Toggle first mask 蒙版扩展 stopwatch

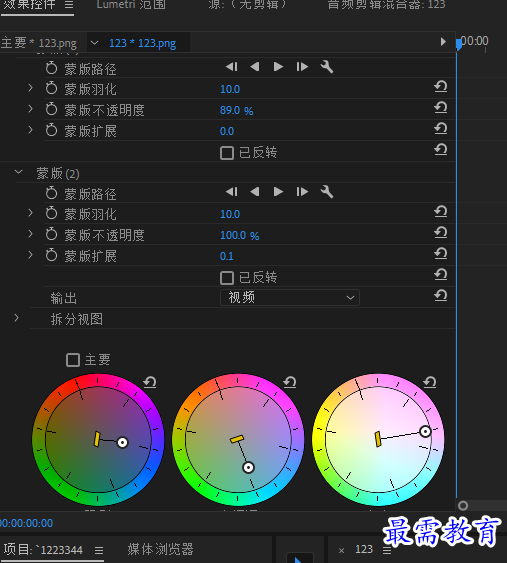point(51,130)
